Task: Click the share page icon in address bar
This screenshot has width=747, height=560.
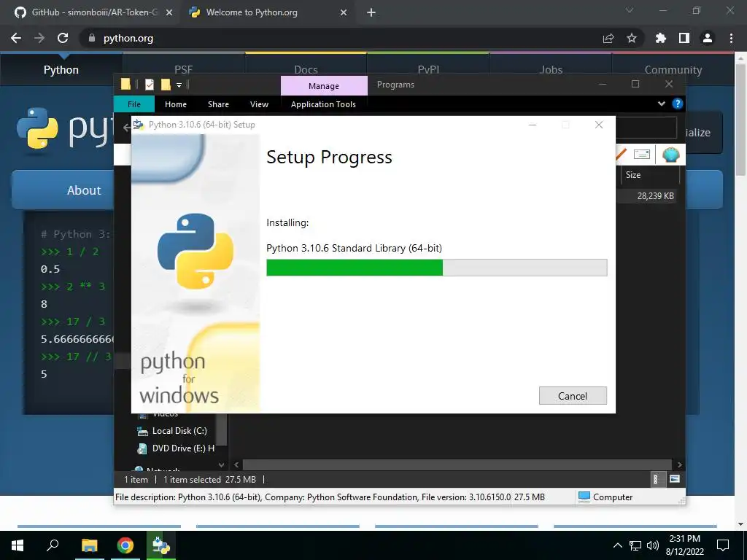Action: 608,38
